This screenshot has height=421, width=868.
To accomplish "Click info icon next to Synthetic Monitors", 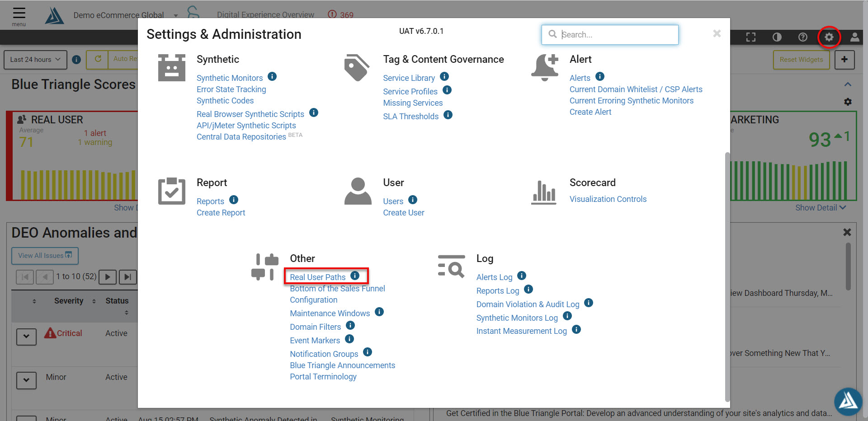I will (x=272, y=76).
